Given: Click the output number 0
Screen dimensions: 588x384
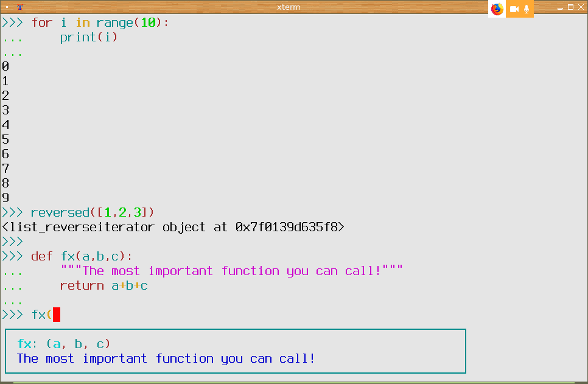Looking at the screenshot, I should point(5,66).
